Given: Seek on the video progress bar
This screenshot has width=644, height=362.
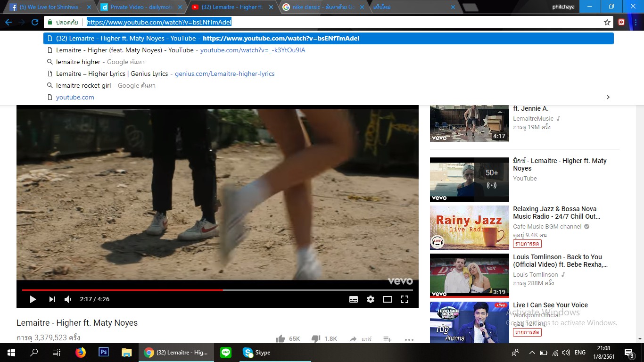Looking at the screenshot, I should pyautogui.click(x=283, y=290).
